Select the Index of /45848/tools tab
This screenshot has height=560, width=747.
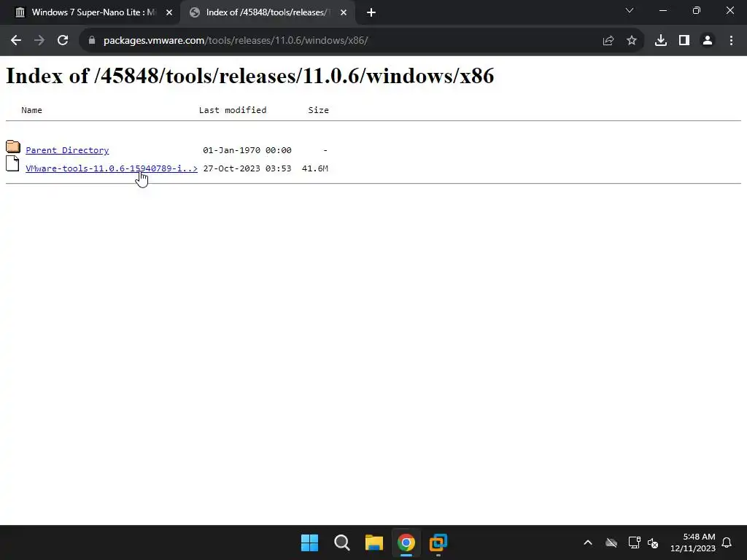coord(267,12)
